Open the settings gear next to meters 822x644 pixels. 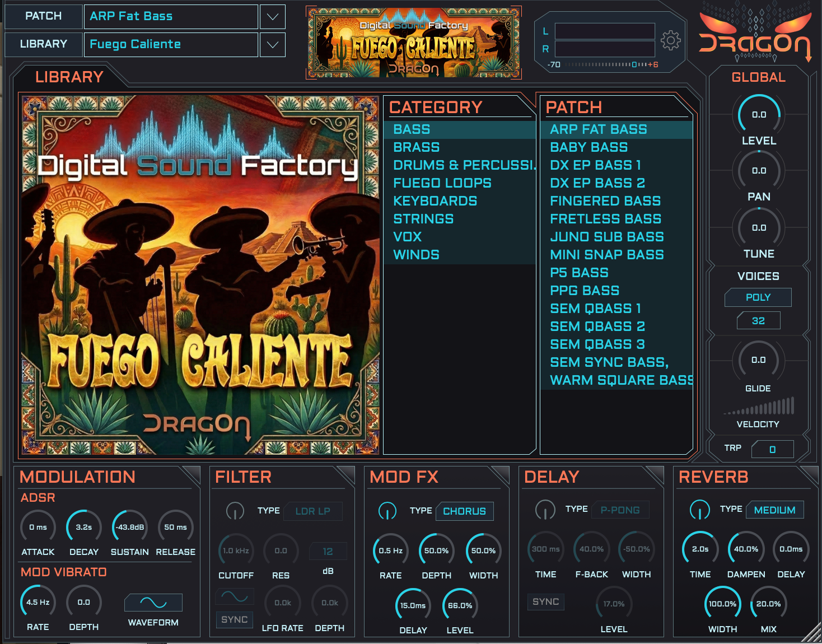click(670, 40)
